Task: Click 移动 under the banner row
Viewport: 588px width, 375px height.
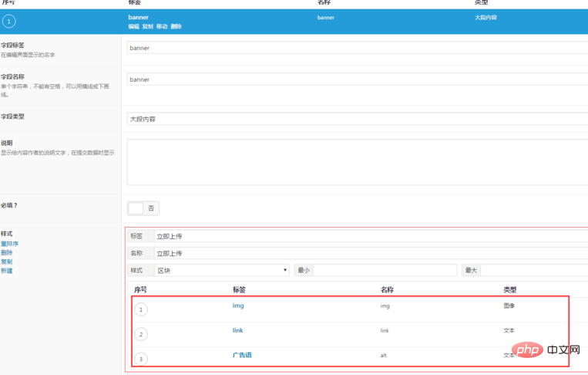Action: point(162,27)
